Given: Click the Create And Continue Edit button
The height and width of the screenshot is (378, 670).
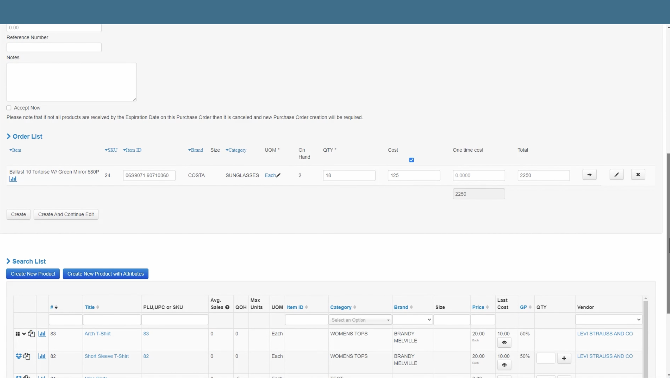Looking at the screenshot, I should pyautogui.click(x=66, y=214).
